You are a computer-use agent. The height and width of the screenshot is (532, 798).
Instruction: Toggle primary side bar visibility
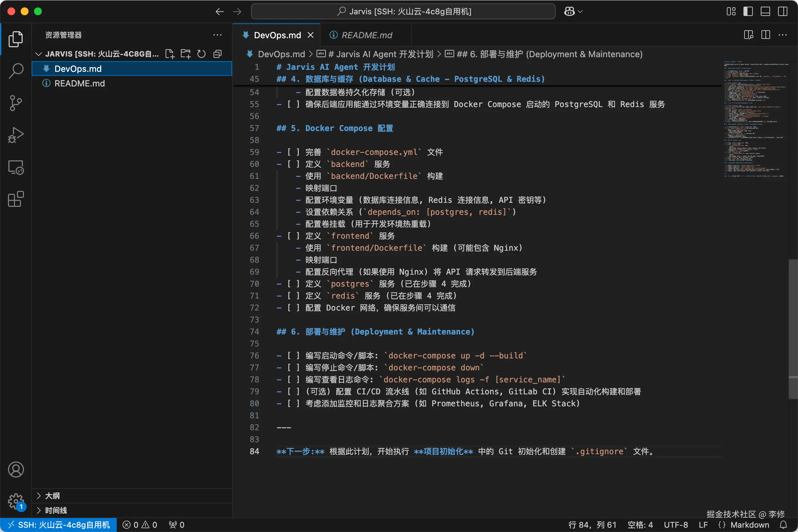(x=748, y=12)
